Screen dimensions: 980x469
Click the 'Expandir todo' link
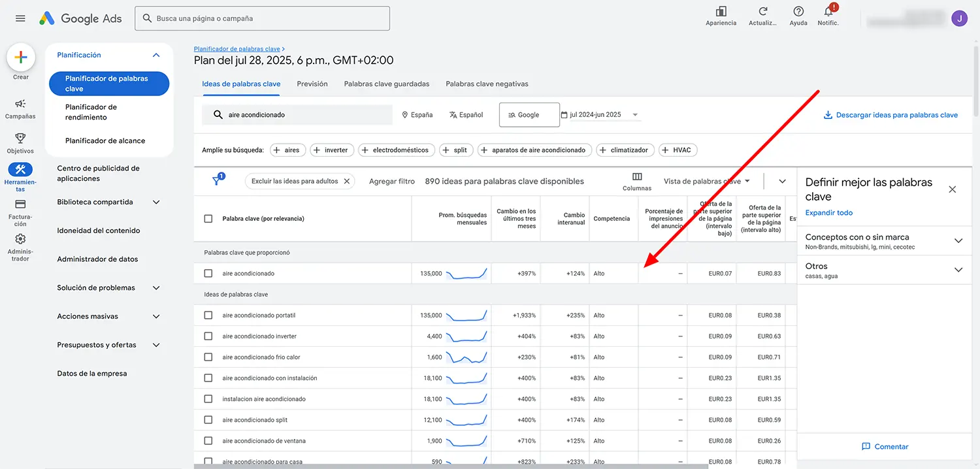(x=828, y=213)
